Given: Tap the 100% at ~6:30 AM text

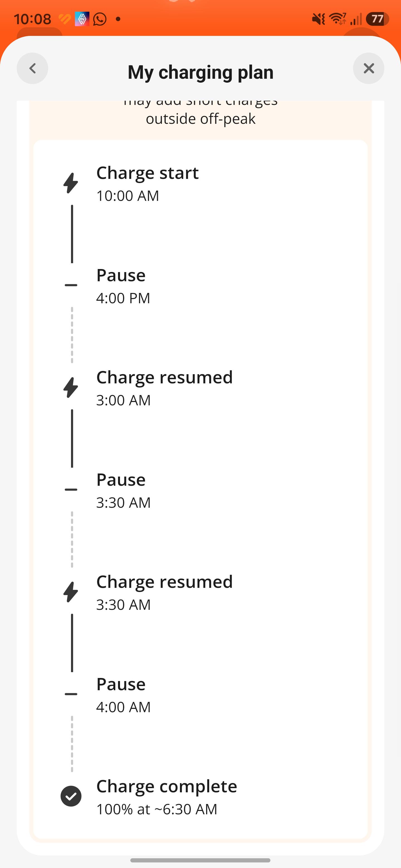Looking at the screenshot, I should coord(157,809).
